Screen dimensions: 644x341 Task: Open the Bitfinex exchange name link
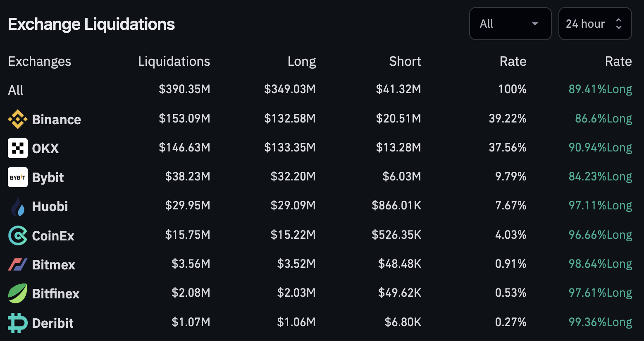click(x=56, y=294)
